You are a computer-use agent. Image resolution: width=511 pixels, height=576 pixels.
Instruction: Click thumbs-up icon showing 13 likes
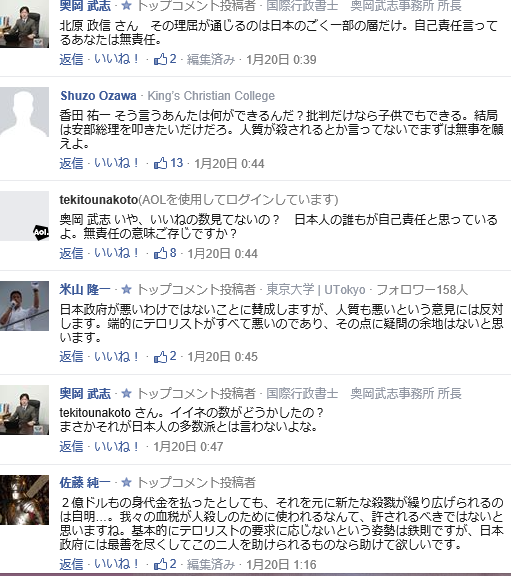(161, 163)
